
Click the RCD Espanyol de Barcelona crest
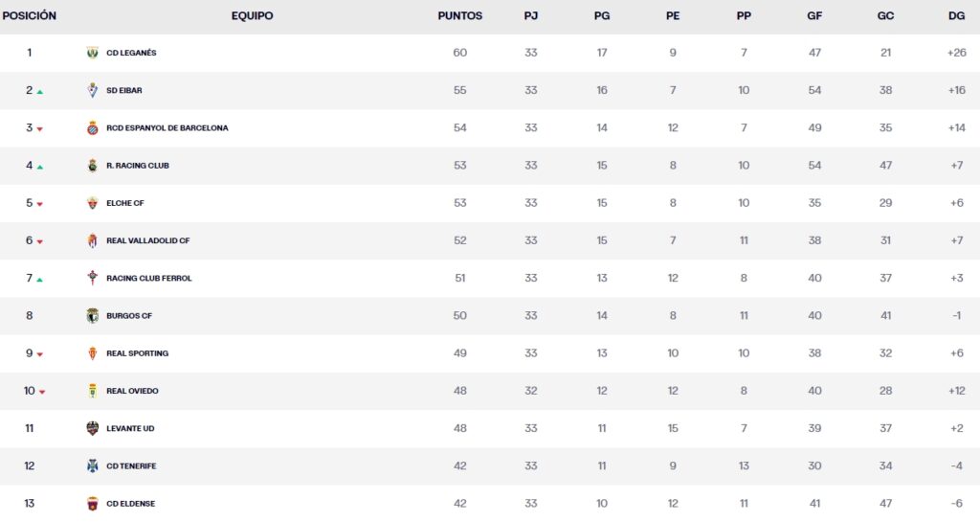(93, 127)
